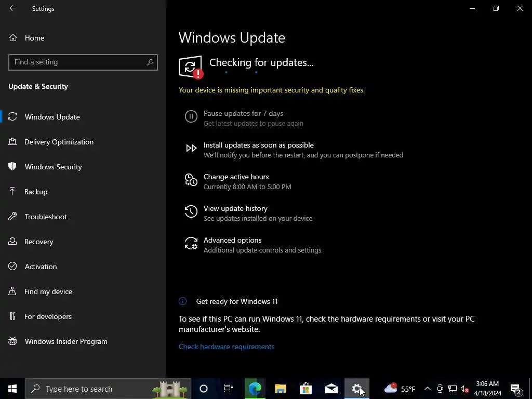Click the Windows Security shield icon
The width and height of the screenshot is (532, 399).
(12, 167)
